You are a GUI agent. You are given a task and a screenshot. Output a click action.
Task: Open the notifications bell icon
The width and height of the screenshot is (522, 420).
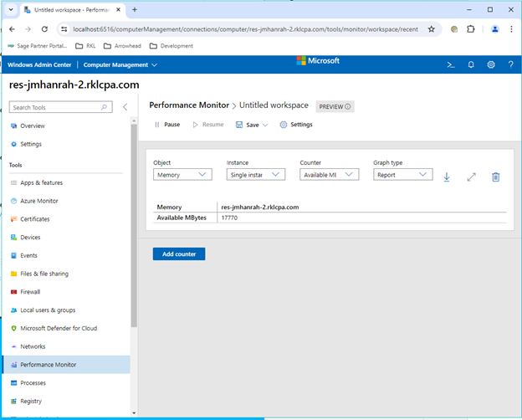click(471, 64)
